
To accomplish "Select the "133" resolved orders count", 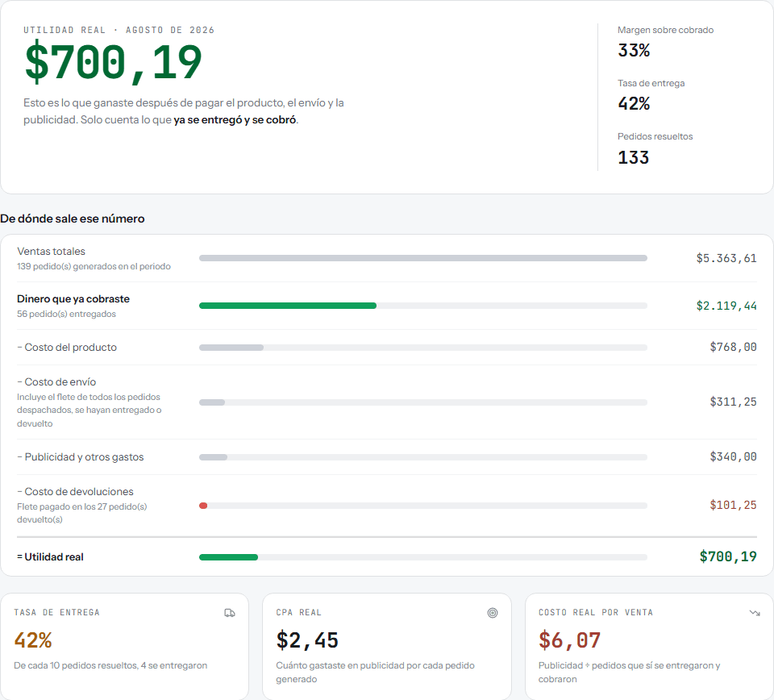I will [634, 157].
